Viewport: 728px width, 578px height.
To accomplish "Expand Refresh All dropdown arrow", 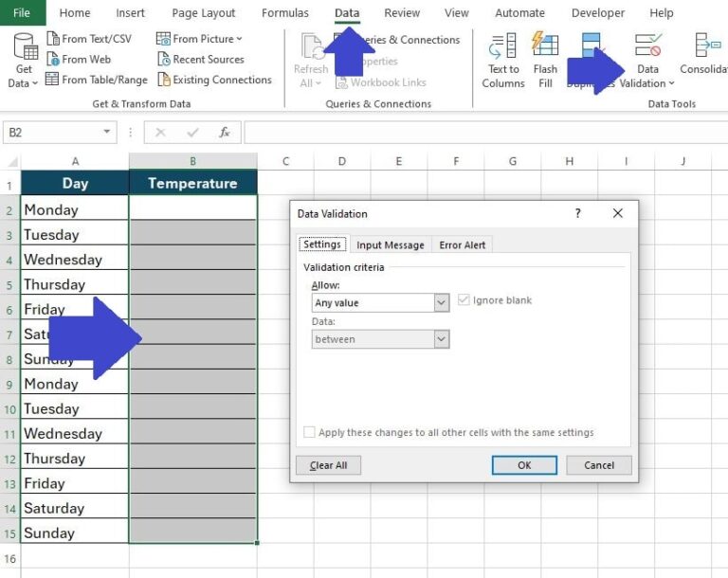I will pos(318,83).
